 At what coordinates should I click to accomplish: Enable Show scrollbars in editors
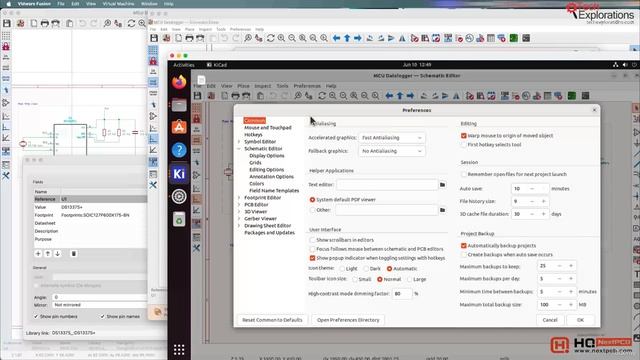click(312, 240)
